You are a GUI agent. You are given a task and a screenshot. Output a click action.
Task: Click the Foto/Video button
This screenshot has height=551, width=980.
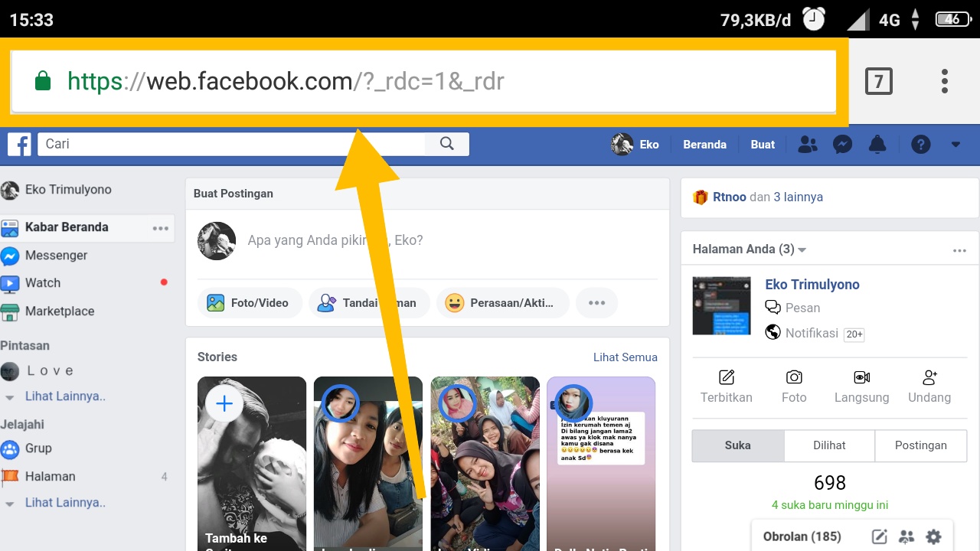point(250,303)
